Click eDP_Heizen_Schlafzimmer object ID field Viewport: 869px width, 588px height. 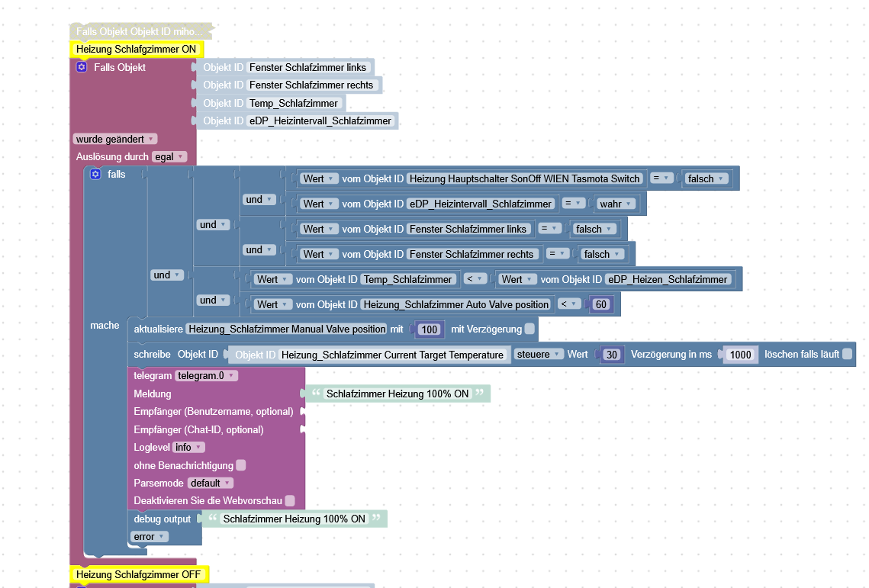tap(668, 279)
